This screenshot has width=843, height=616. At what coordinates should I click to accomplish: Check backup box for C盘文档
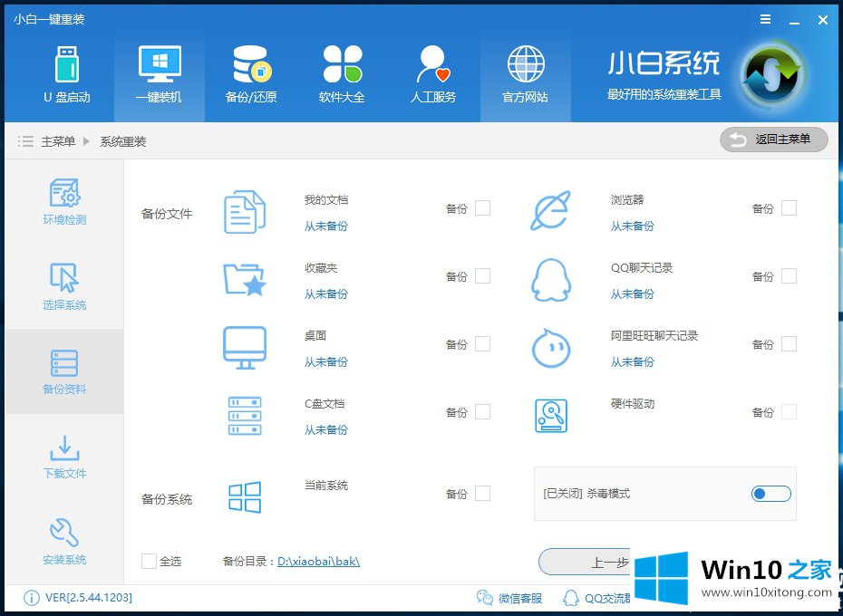[483, 412]
